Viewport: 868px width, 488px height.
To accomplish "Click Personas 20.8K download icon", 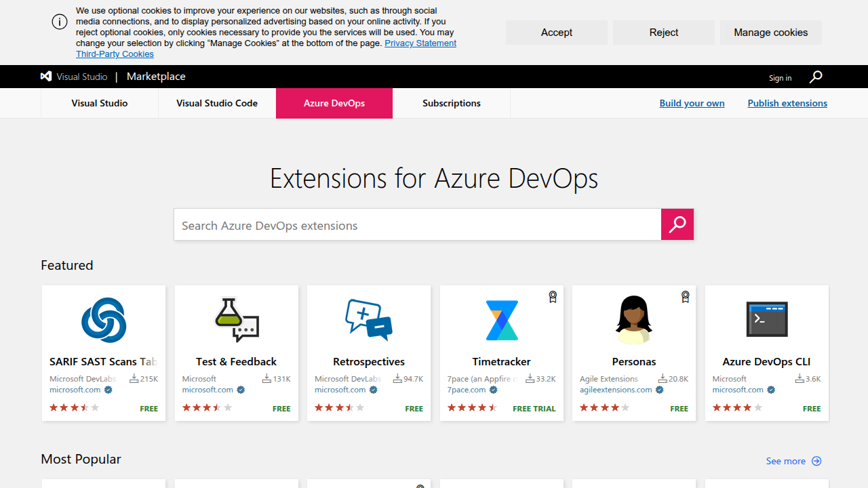I will click(663, 379).
